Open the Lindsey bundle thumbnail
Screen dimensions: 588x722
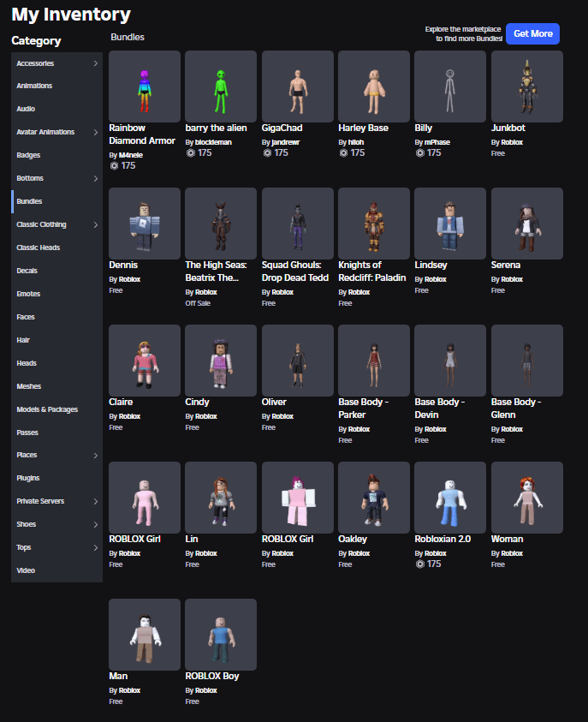(450, 224)
